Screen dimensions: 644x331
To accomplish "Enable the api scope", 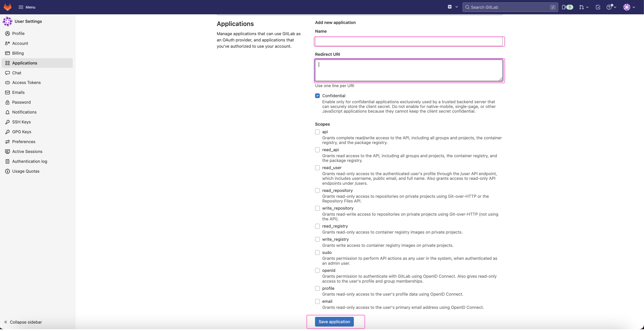I will click(x=317, y=132).
